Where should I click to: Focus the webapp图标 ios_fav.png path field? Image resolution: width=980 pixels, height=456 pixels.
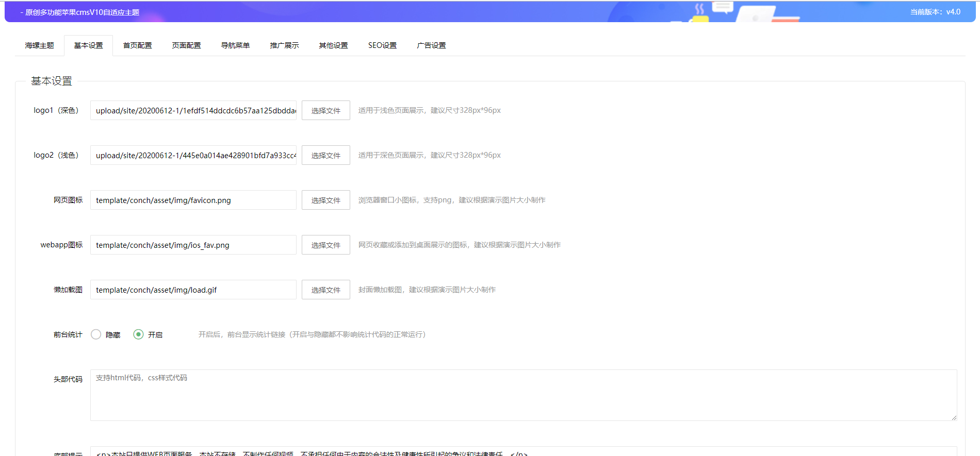coord(193,245)
